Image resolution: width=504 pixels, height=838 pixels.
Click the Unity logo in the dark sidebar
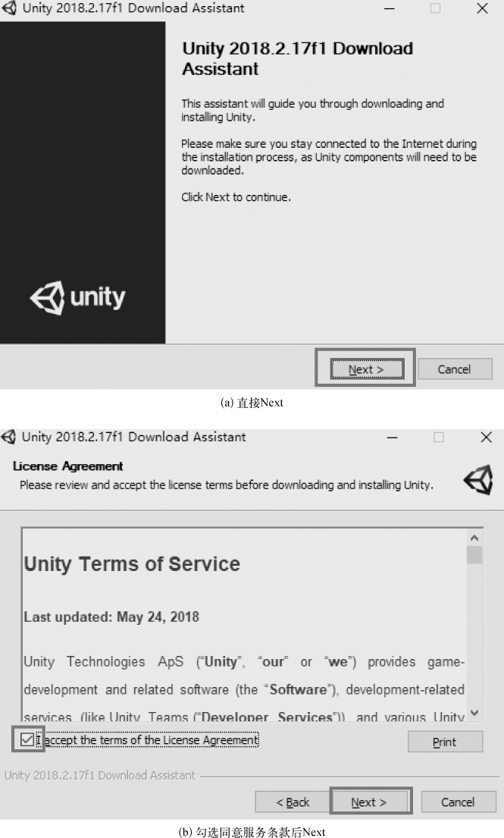click(78, 297)
